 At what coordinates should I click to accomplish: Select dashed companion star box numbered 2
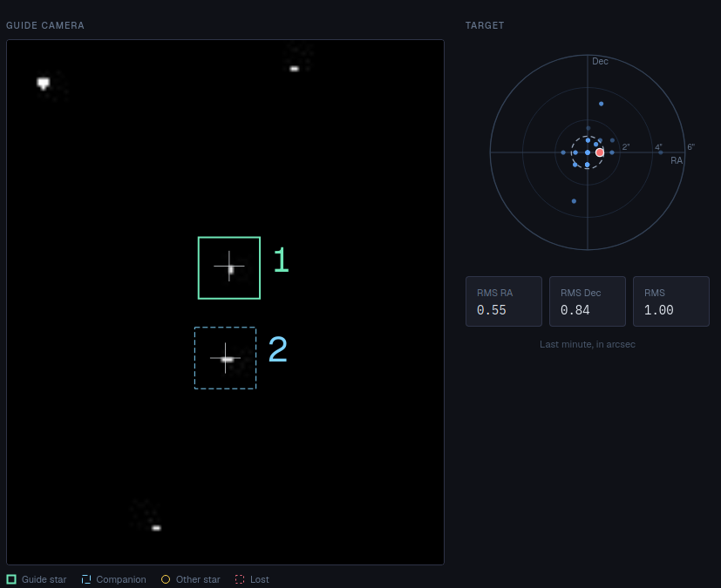[x=225, y=358]
